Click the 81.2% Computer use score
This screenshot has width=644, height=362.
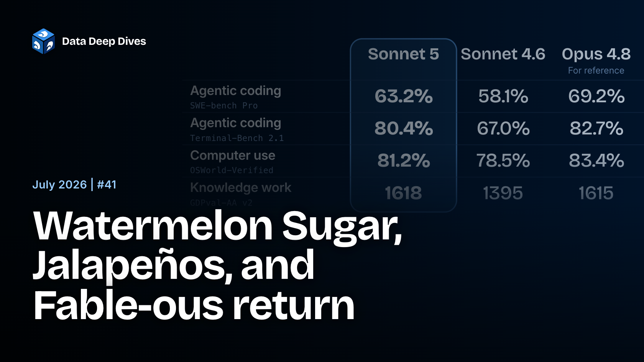404,161
